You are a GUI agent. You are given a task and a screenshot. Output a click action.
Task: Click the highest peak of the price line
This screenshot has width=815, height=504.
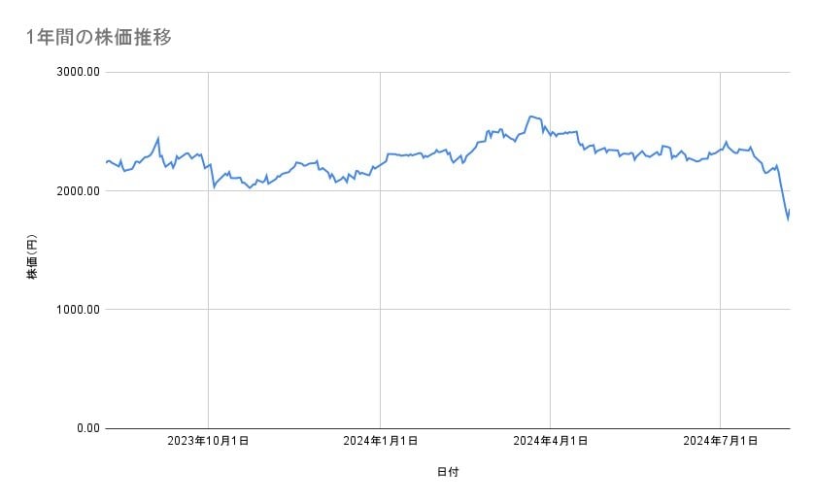click(x=530, y=116)
